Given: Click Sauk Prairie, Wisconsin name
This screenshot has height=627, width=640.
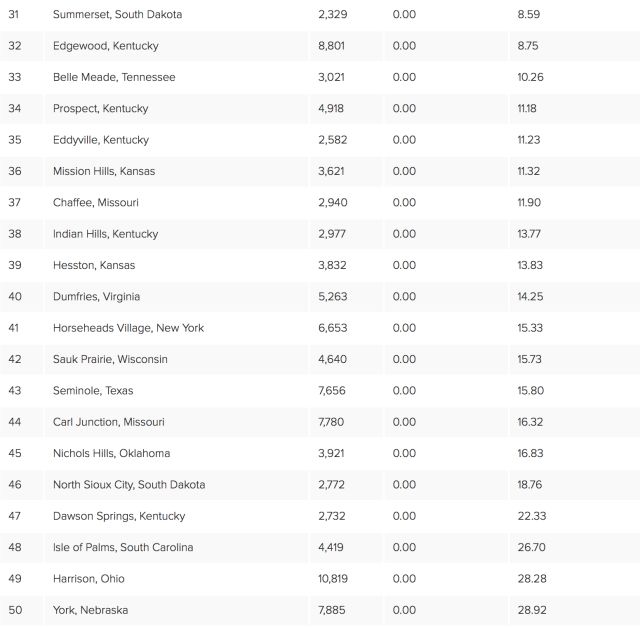Looking at the screenshot, I should (x=110, y=359).
